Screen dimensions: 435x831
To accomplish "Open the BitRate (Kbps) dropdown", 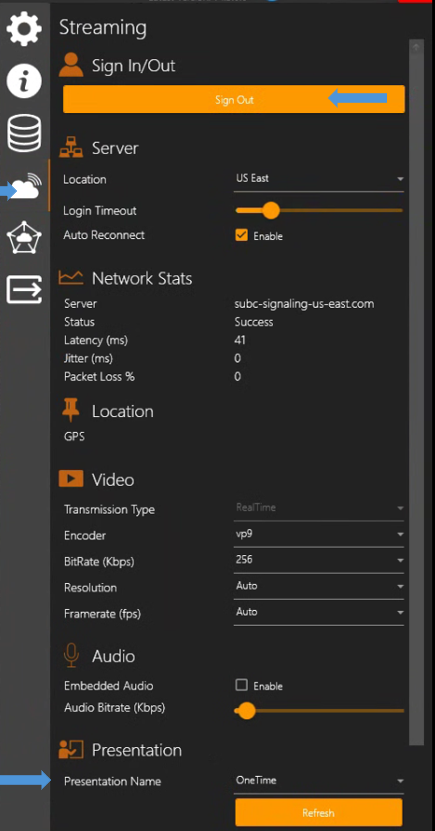I will click(x=318, y=560).
